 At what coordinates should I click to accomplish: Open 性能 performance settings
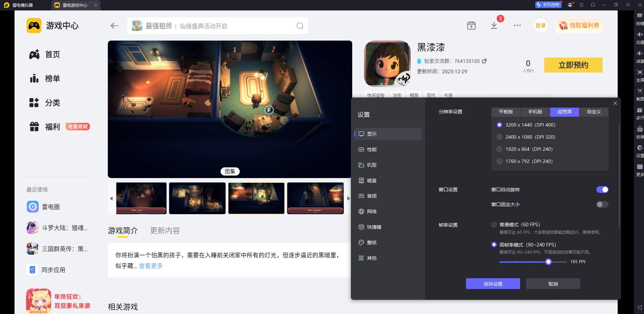(x=388, y=149)
